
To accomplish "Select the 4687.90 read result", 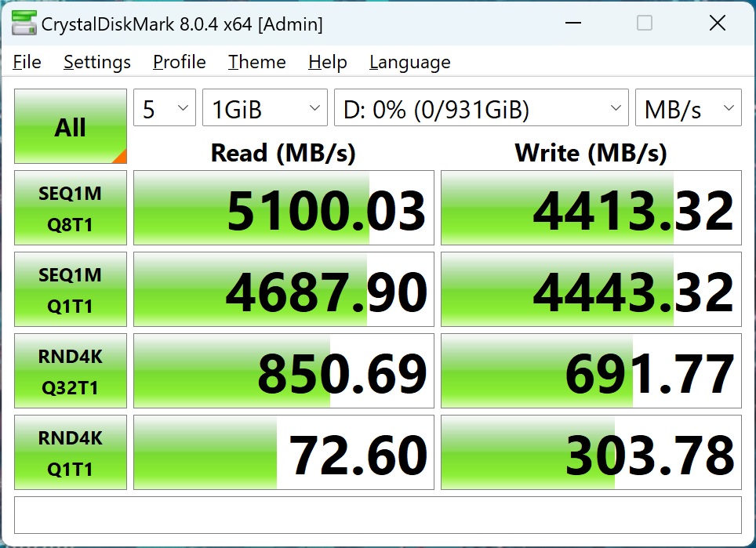I will point(284,289).
